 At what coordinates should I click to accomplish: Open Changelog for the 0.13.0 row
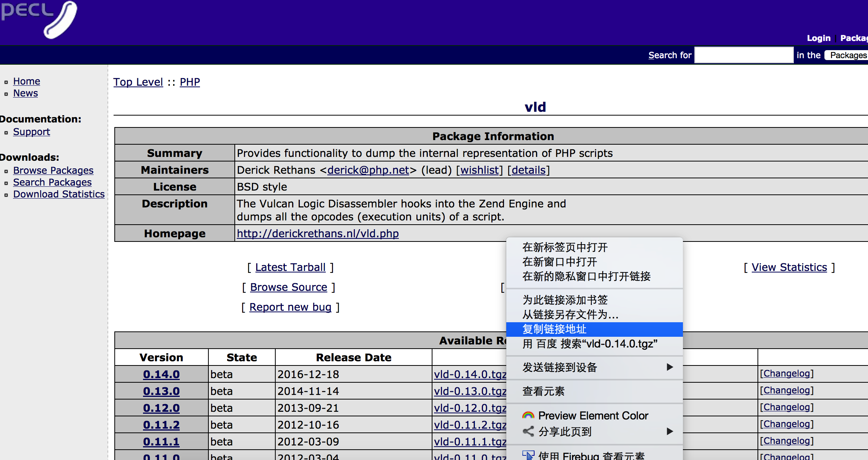tap(787, 390)
